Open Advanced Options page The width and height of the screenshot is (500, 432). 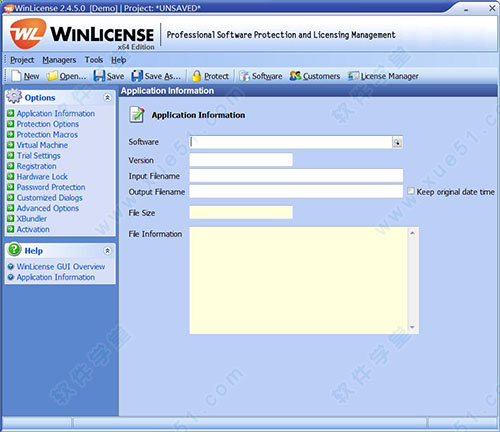48,208
